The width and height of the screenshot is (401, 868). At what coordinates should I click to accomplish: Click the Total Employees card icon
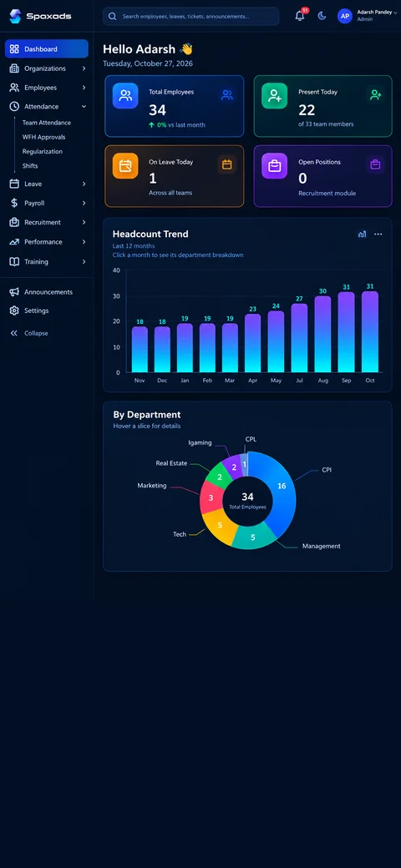click(125, 96)
